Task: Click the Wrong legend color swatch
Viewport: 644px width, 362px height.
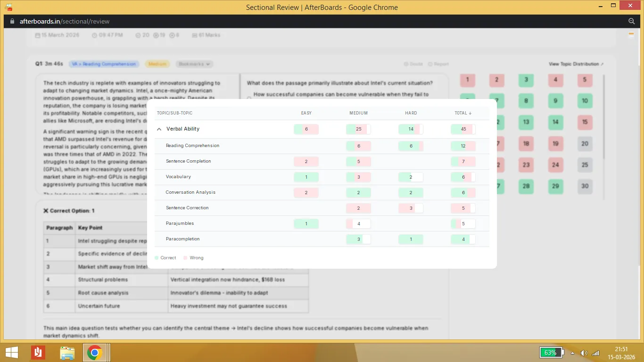Action: click(x=185, y=258)
